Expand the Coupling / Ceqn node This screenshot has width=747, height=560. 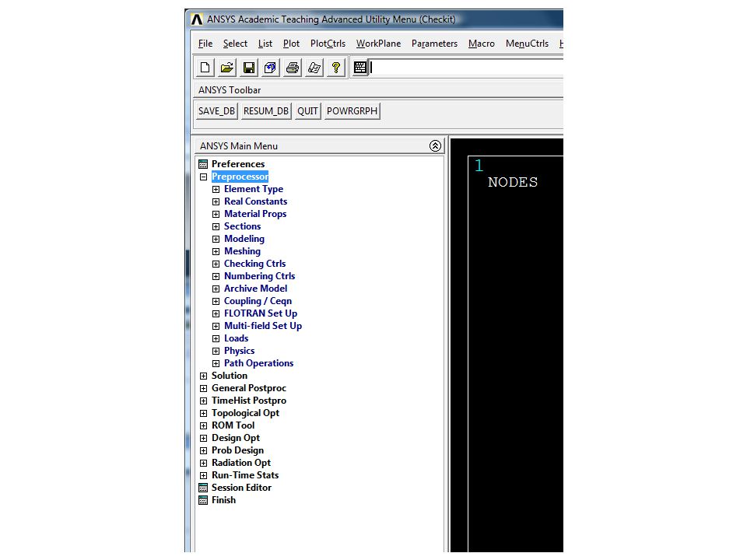click(x=216, y=301)
